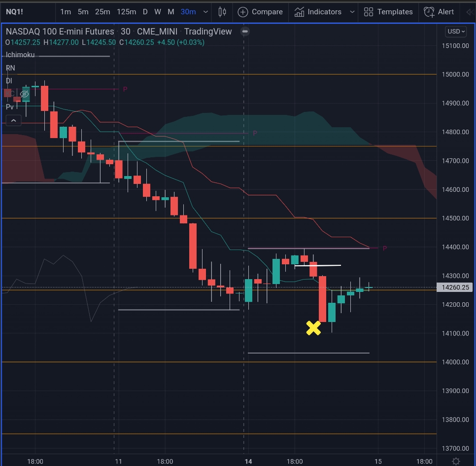Collapse the indicator legend with caret button
476x466 pixels.
coord(13,121)
